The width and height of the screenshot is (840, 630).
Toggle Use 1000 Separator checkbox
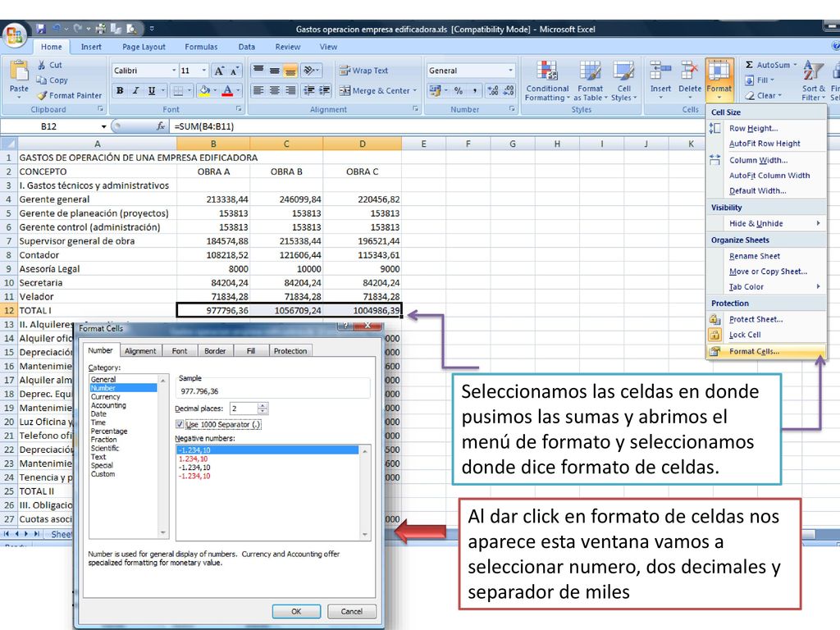(x=180, y=424)
